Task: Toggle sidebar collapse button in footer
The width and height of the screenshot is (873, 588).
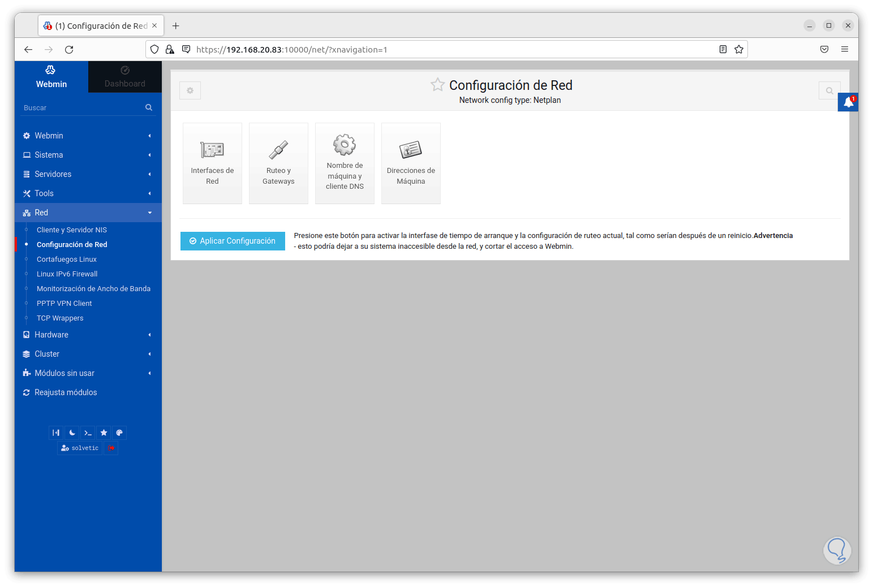Action: [x=56, y=433]
